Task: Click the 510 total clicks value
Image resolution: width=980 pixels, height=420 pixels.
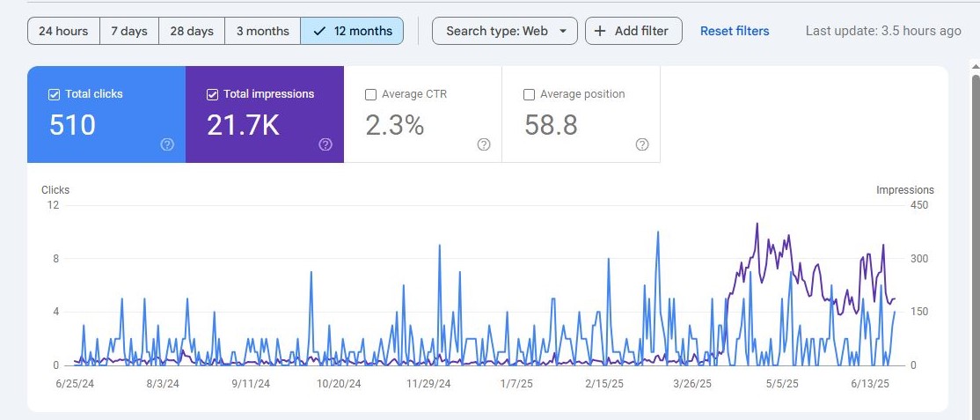Action: [x=72, y=125]
